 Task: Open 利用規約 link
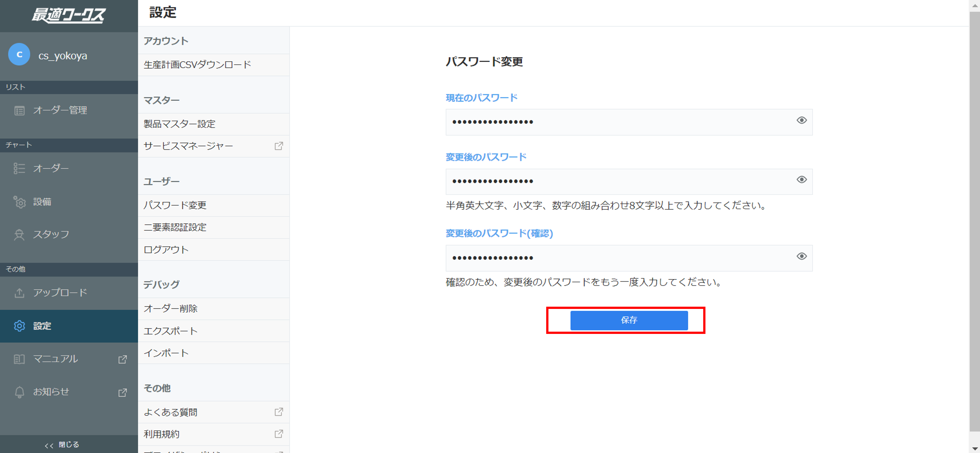[213, 434]
